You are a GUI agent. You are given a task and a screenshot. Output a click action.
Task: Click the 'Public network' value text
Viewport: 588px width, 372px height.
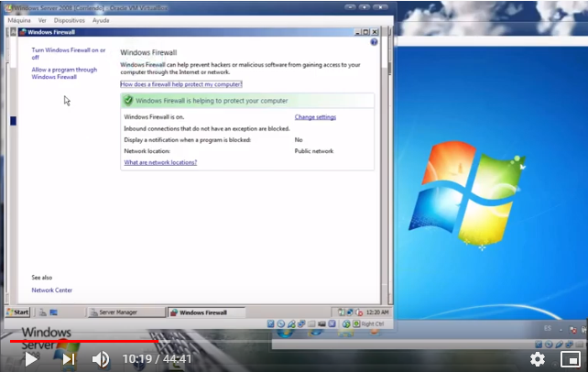pos(314,151)
